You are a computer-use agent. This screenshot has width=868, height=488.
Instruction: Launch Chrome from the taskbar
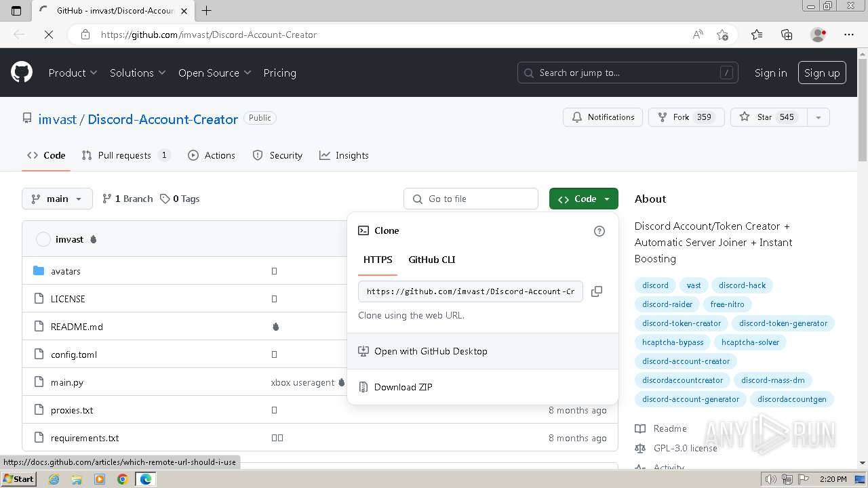[123, 479]
